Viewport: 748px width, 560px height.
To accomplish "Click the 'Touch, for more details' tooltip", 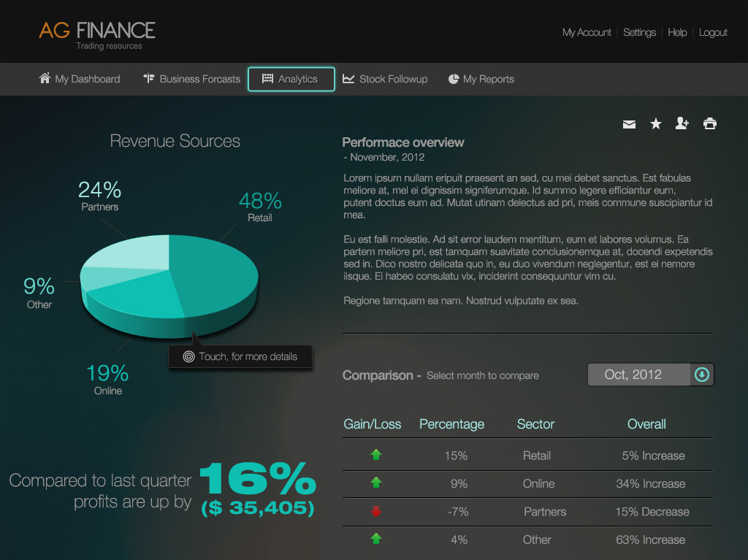I will (240, 356).
